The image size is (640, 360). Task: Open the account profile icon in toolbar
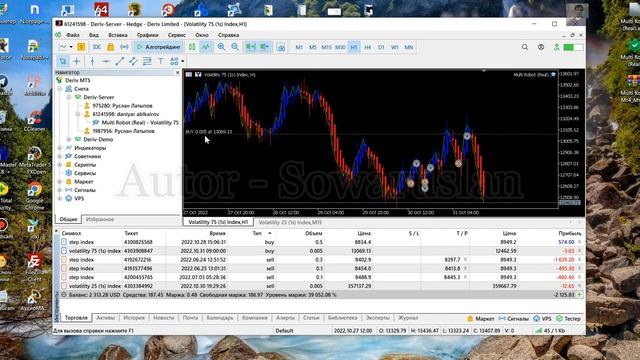tap(541, 47)
